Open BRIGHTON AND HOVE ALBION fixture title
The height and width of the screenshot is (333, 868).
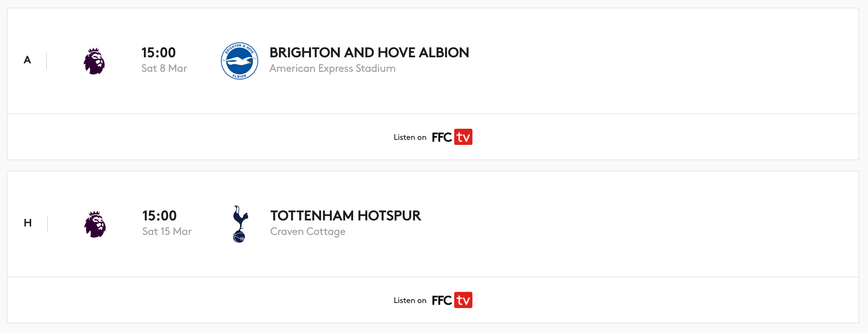pyautogui.click(x=369, y=53)
